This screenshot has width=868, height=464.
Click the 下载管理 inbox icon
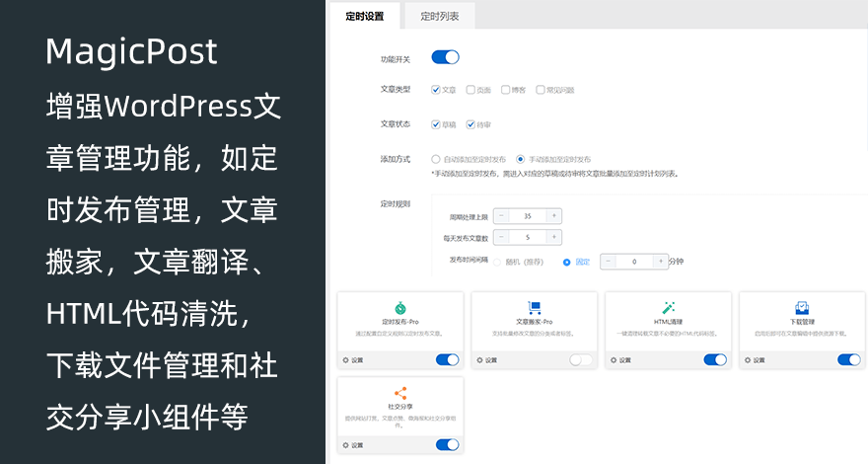pos(802,308)
